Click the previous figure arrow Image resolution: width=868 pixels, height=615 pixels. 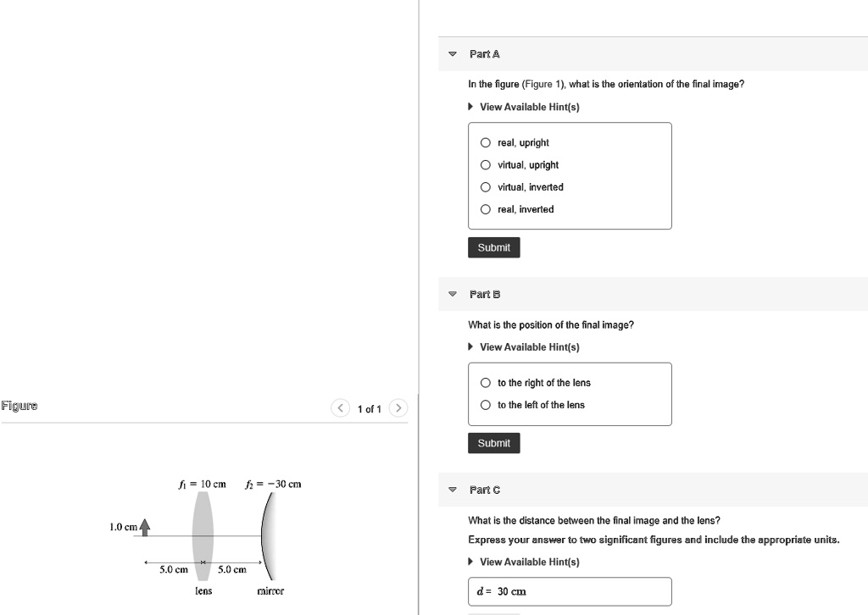(x=340, y=407)
